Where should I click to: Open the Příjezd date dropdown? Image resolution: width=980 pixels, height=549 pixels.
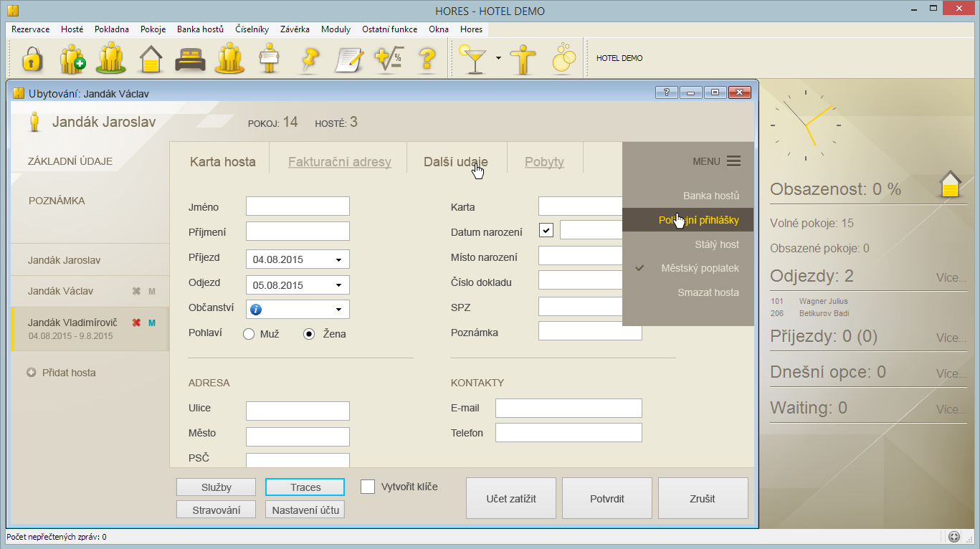click(x=338, y=259)
